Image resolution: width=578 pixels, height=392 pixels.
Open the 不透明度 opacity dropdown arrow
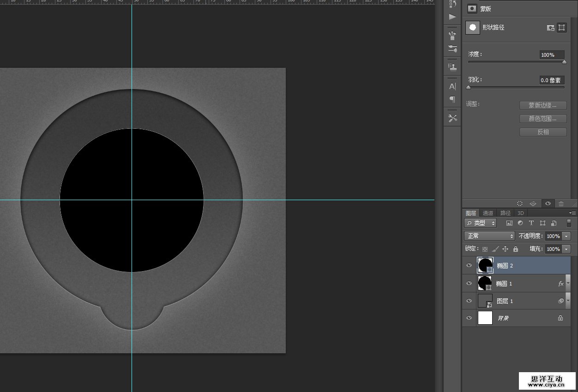coord(566,236)
